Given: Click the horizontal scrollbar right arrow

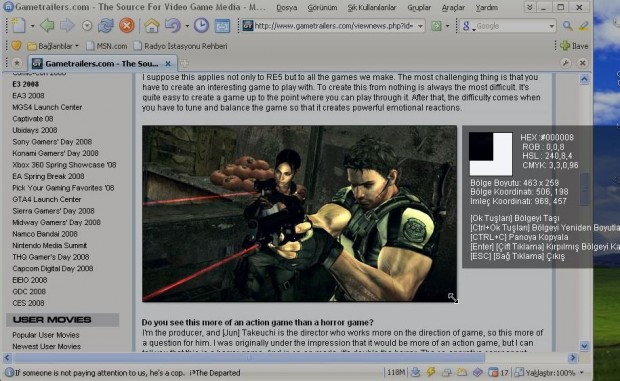Looking at the screenshot, I should (x=573, y=358).
